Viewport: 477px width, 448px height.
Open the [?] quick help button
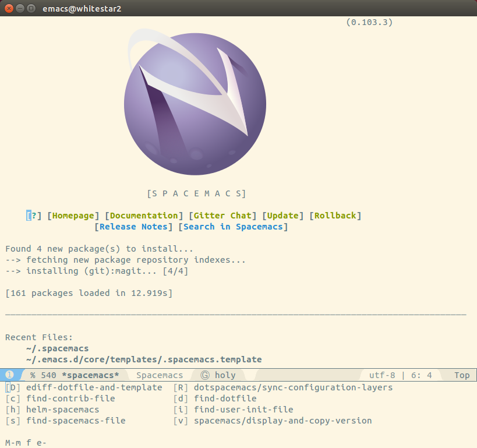34,216
